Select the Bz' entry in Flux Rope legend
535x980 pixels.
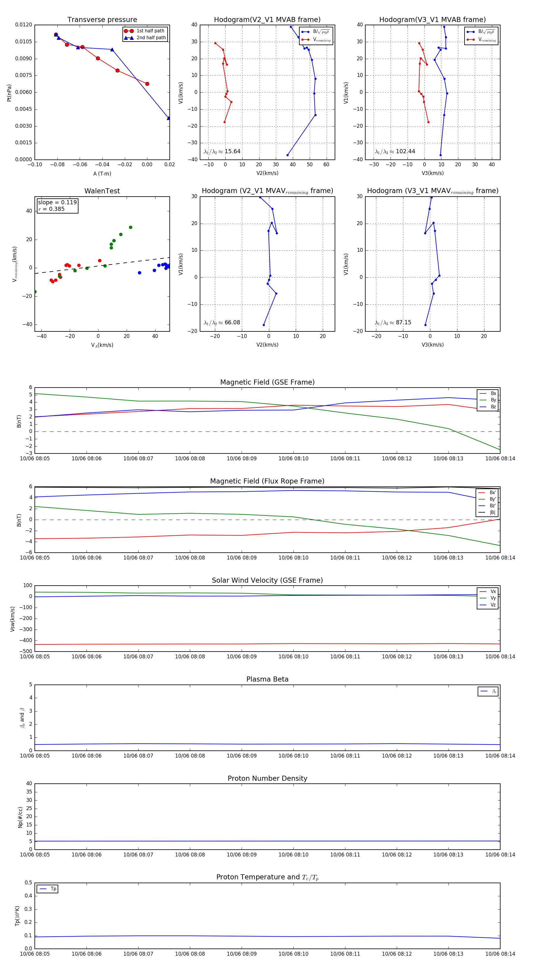pyautogui.click(x=487, y=506)
